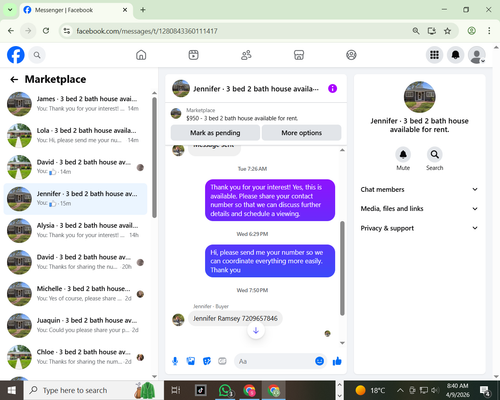Close the Messenger browser tab
500x400 pixels.
[125, 10]
